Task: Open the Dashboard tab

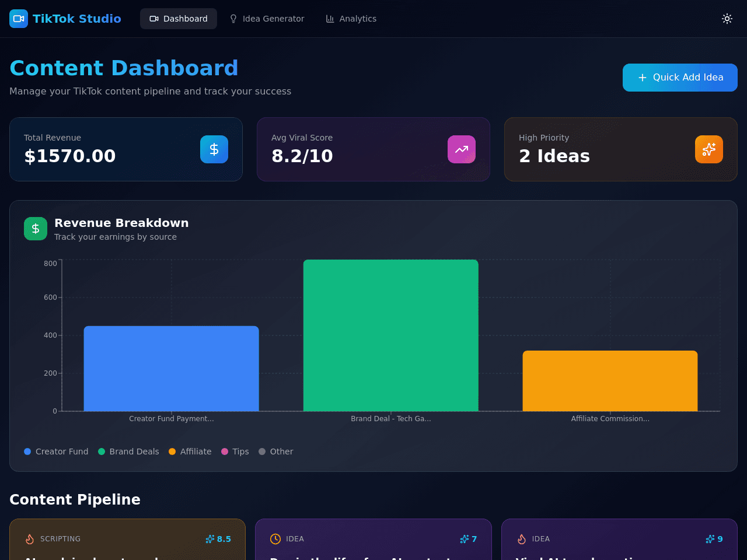Action: 179,19
